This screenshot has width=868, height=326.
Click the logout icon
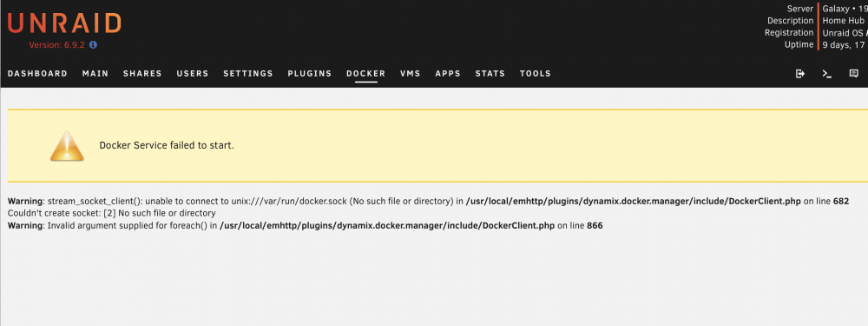tap(800, 74)
